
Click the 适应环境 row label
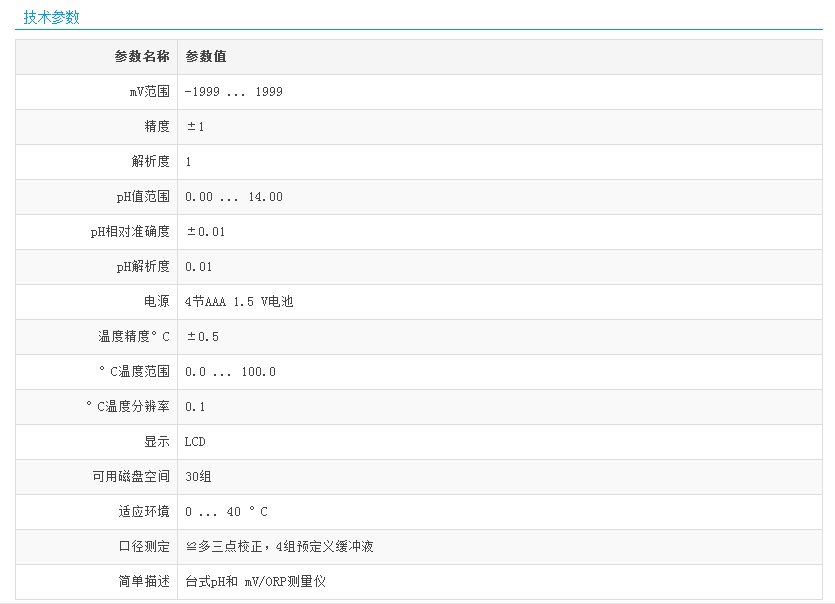click(144, 512)
